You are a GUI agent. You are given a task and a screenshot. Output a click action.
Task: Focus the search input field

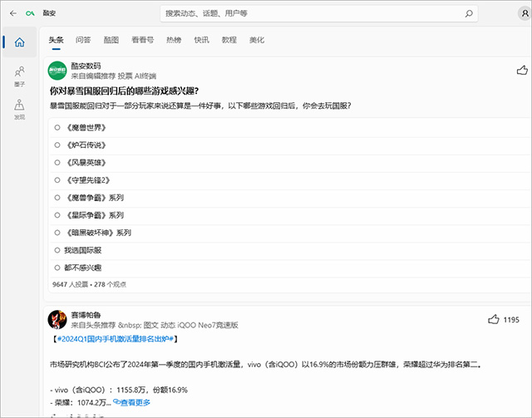click(319, 13)
